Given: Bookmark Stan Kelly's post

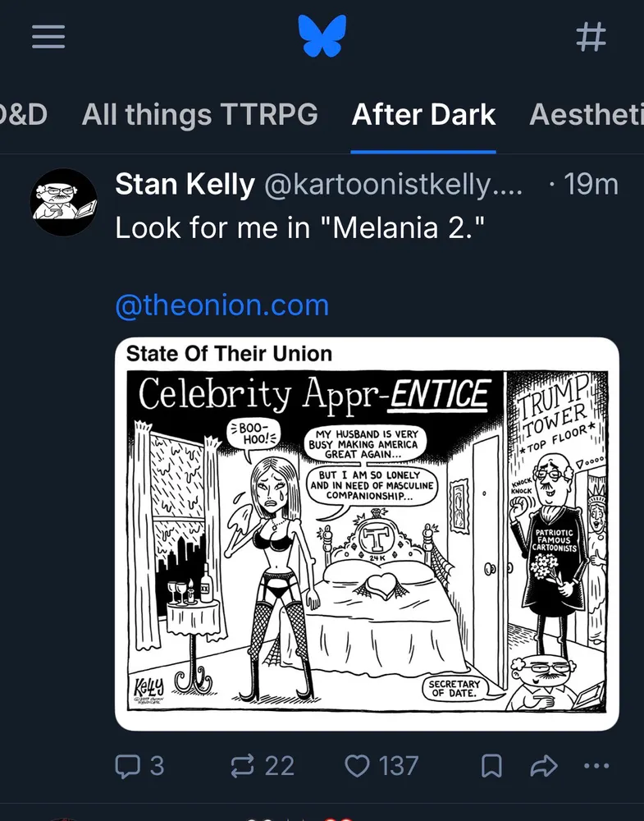Looking at the screenshot, I should 491,766.
